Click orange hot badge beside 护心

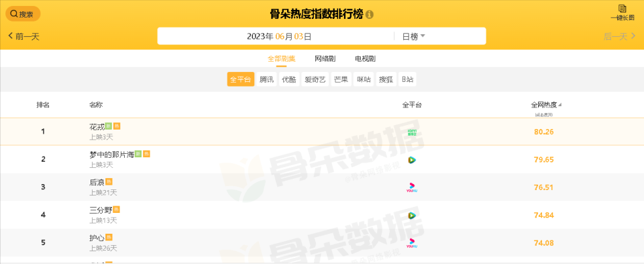(109, 237)
